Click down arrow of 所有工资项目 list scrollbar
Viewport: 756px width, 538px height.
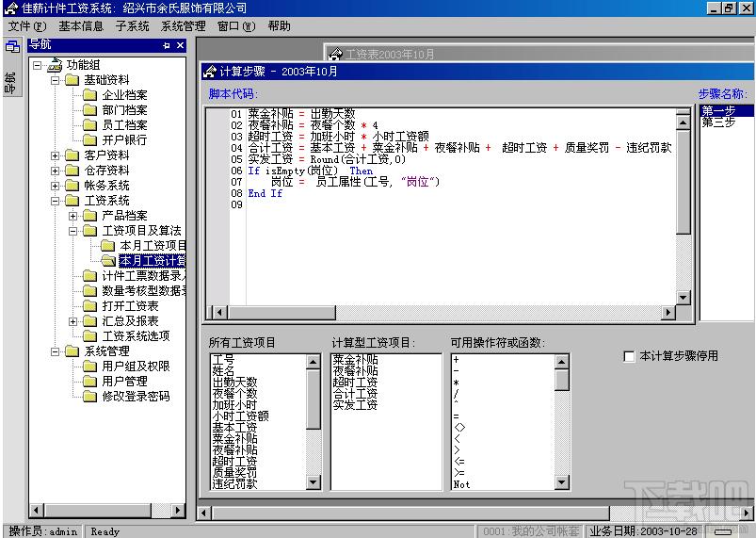point(313,481)
